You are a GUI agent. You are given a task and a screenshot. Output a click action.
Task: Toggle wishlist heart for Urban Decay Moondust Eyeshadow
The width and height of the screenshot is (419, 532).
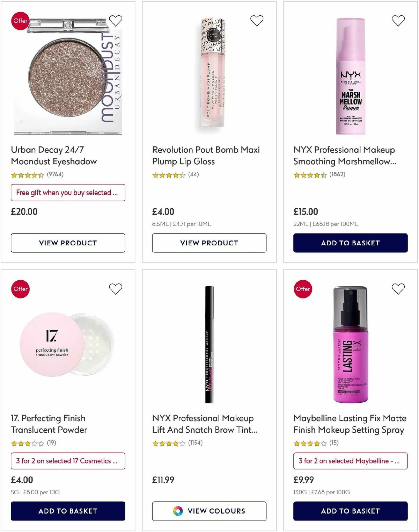[116, 21]
